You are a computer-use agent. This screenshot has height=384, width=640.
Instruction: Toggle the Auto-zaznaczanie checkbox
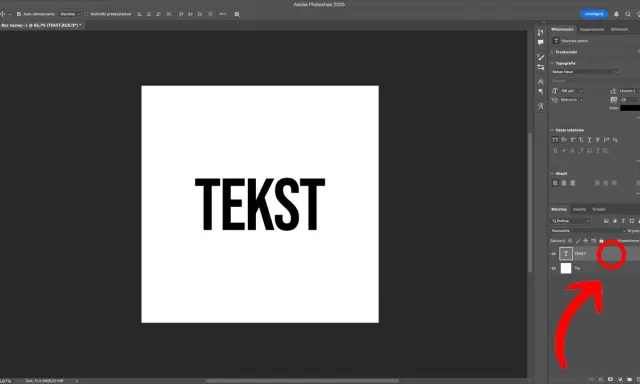pos(19,14)
